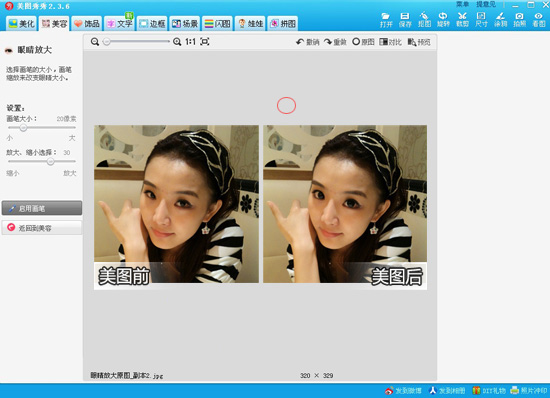Save the image using 保存
The image size is (550, 398).
405,20
